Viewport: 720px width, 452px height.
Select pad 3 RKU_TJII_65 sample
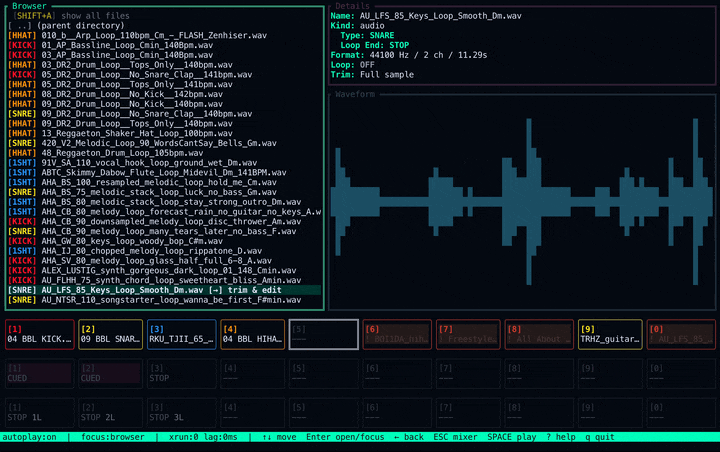pos(182,334)
